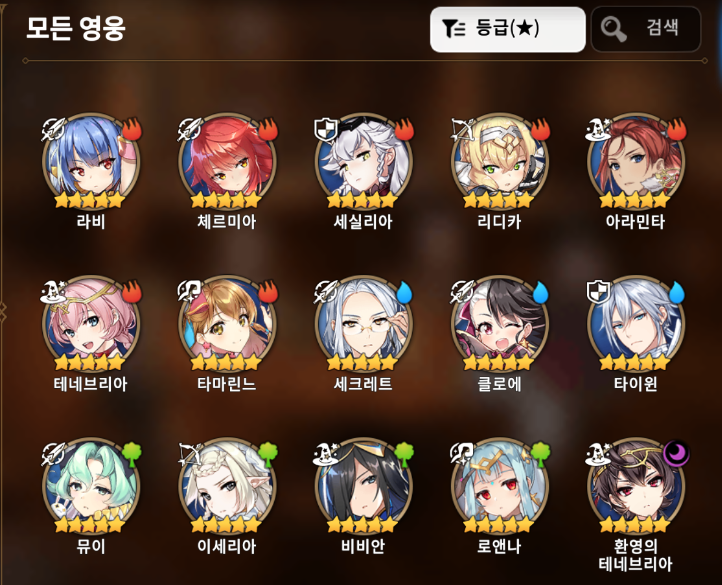Screen dimensions: 722x585
Task: Click the tree element icon on 뮤이
Action: pyautogui.click(x=132, y=454)
